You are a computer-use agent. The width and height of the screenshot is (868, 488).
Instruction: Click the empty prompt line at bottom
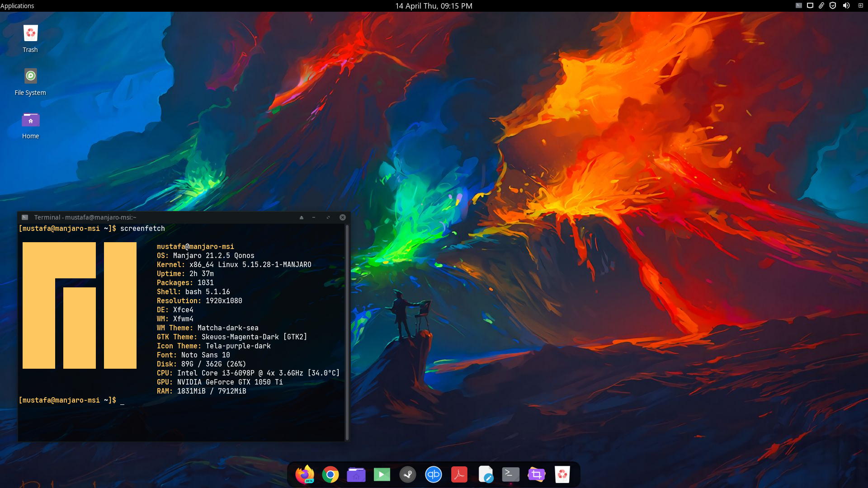71,400
